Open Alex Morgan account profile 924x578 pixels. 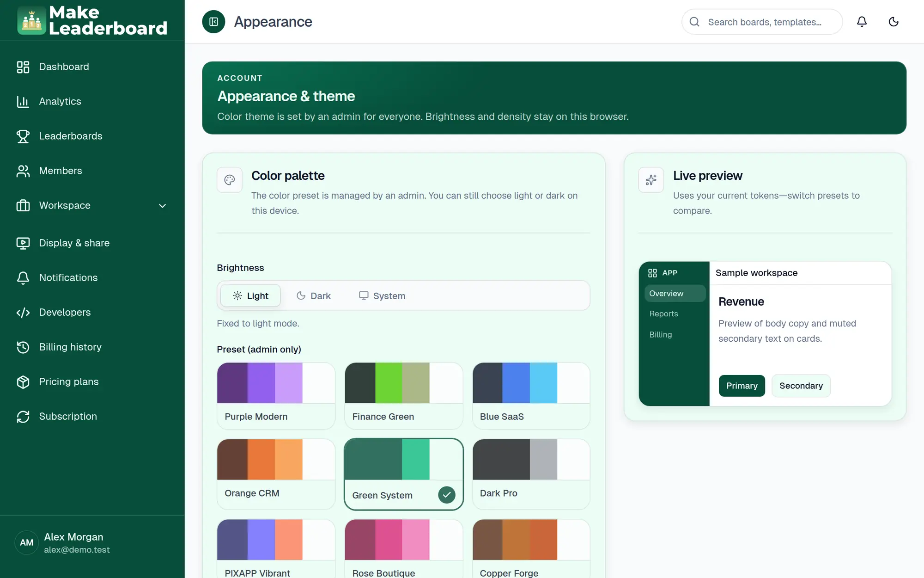pos(92,543)
